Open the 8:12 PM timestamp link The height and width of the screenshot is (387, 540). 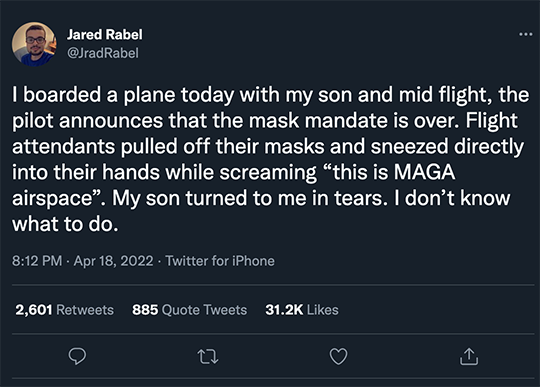click(x=37, y=261)
